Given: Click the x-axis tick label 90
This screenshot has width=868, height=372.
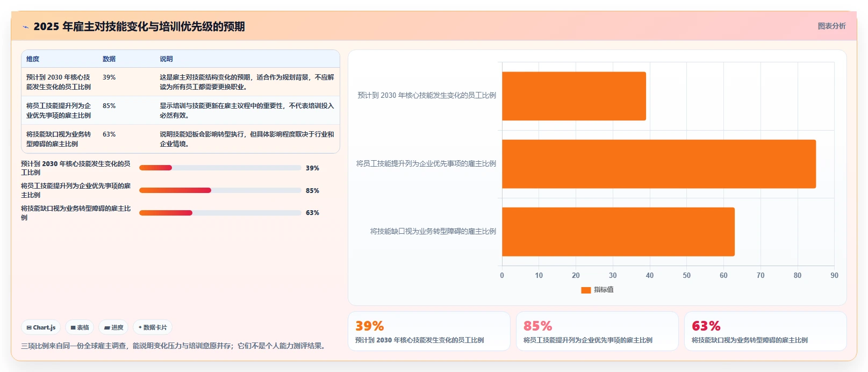Looking at the screenshot, I should click(x=834, y=275).
